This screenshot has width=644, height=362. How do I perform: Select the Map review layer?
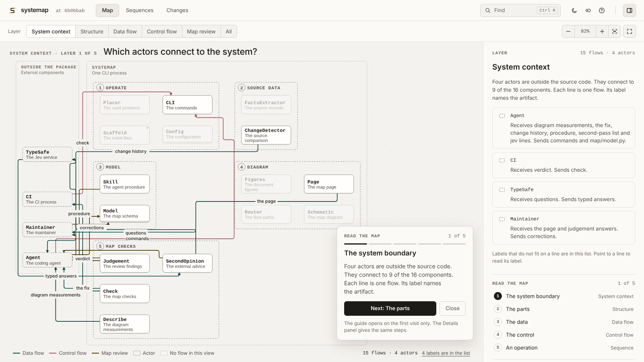(x=201, y=31)
